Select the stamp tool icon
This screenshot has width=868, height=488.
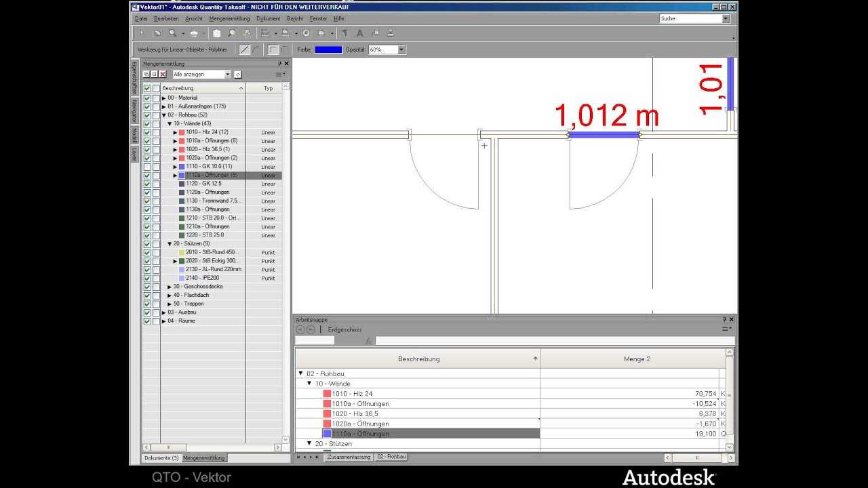(x=391, y=33)
